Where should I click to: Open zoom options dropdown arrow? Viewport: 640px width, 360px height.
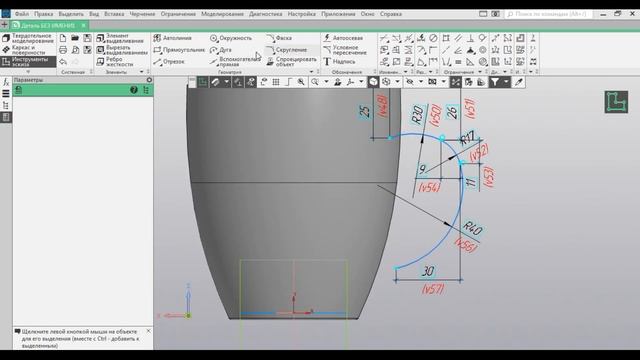pyautogui.click(x=326, y=82)
